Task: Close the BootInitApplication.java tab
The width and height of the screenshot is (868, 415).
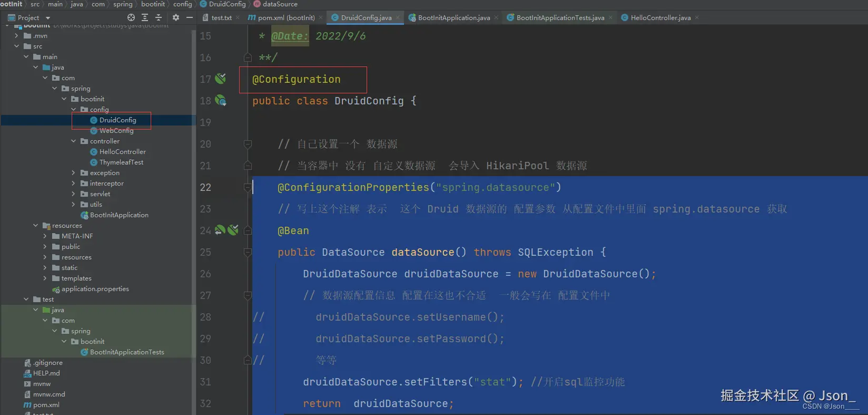Action: coord(496,18)
